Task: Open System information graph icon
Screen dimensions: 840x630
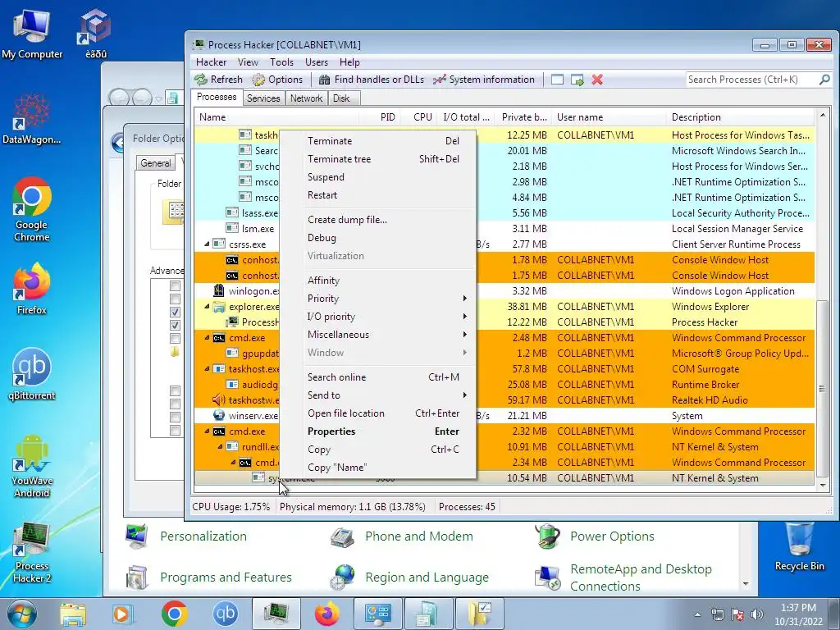Action: click(440, 80)
